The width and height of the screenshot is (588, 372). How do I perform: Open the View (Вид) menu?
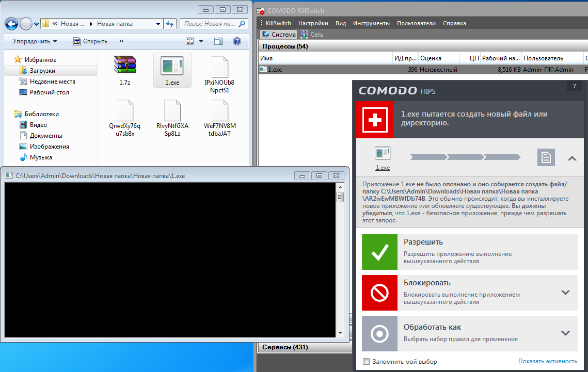(x=341, y=23)
